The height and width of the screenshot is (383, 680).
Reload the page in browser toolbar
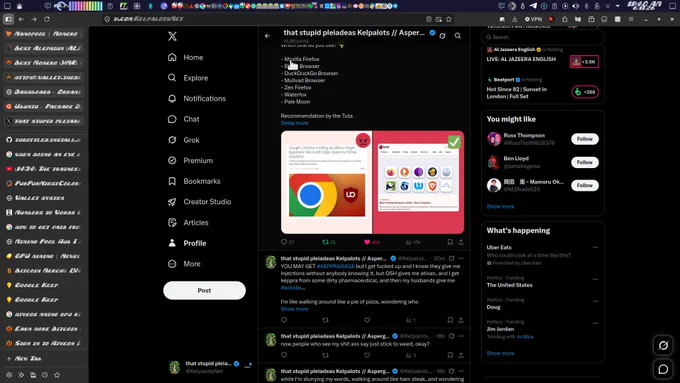click(x=47, y=19)
